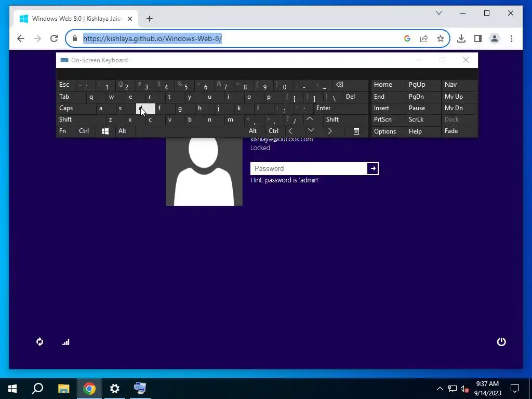This screenshot has width=532, height=399.
Task: Open Settings from the taskbar
Action: coord(115,389)
